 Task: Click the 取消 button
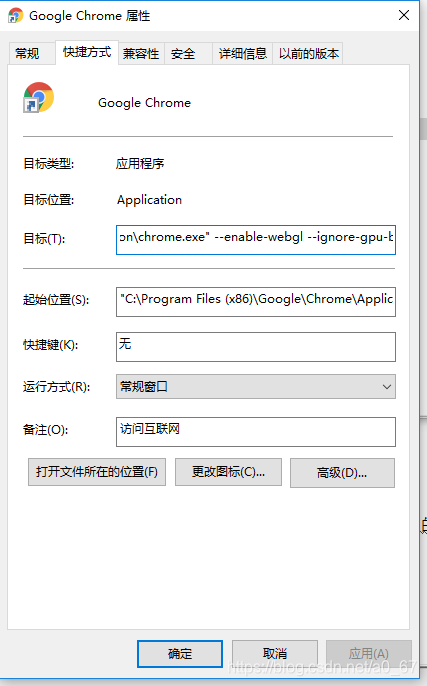(x=275, y=654)
